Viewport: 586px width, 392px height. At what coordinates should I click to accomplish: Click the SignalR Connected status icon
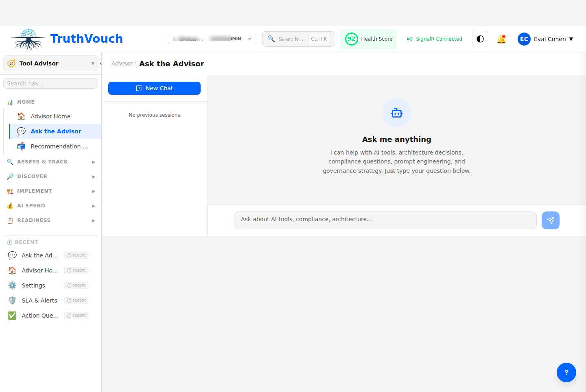click(410, 39)
